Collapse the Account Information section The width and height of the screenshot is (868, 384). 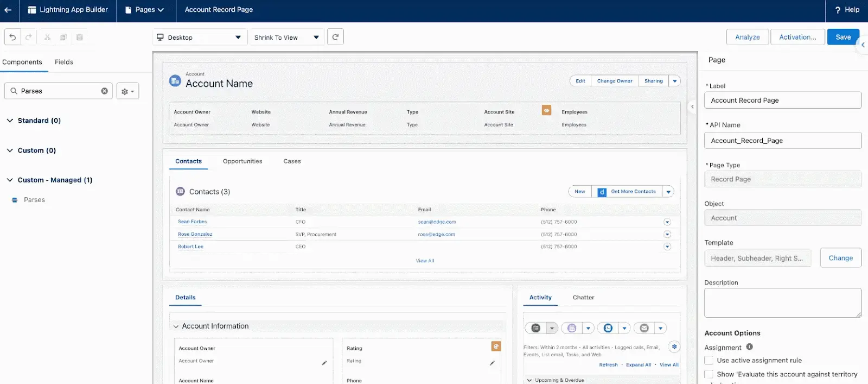pyautogui.click(x=176, y=326)
